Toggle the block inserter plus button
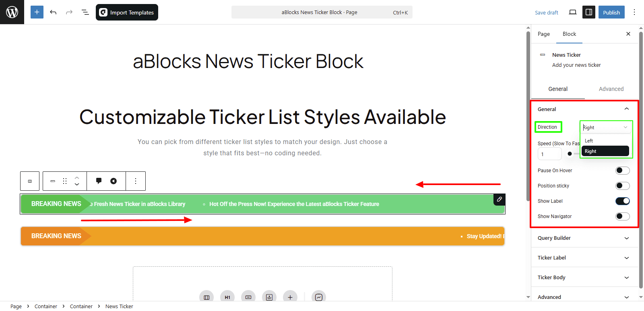This screenshot has height=311, width=644. [37, 12]
